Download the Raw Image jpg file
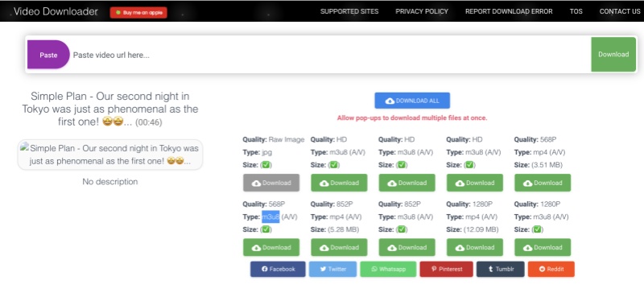The width and height of the screenshot is (644, 297). point(271,183)
